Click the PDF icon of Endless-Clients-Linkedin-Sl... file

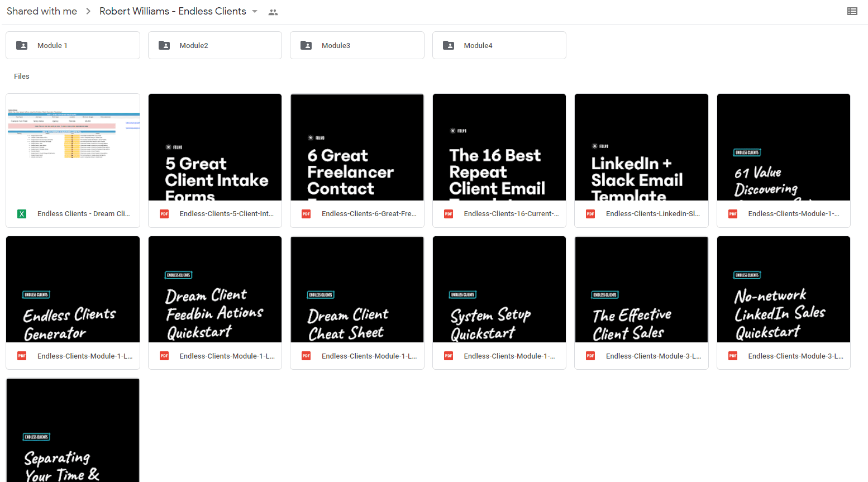590,214
